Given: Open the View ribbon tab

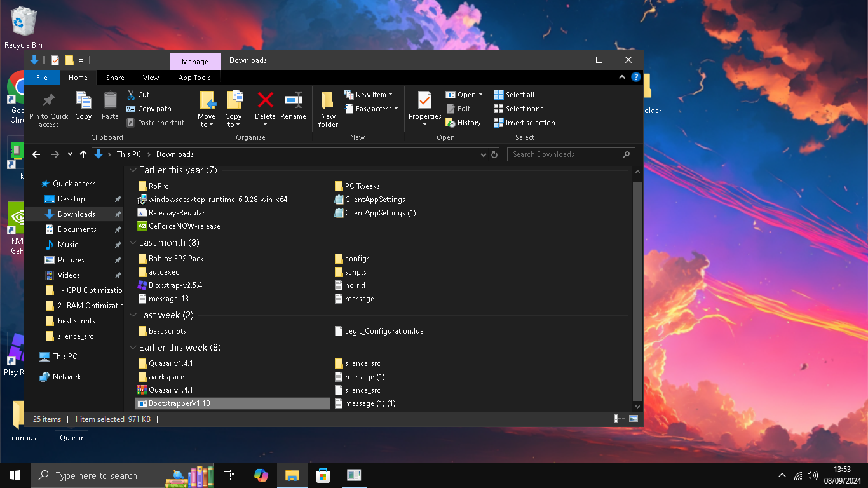Looking at the screenshot, I should (x=151, y=78).
